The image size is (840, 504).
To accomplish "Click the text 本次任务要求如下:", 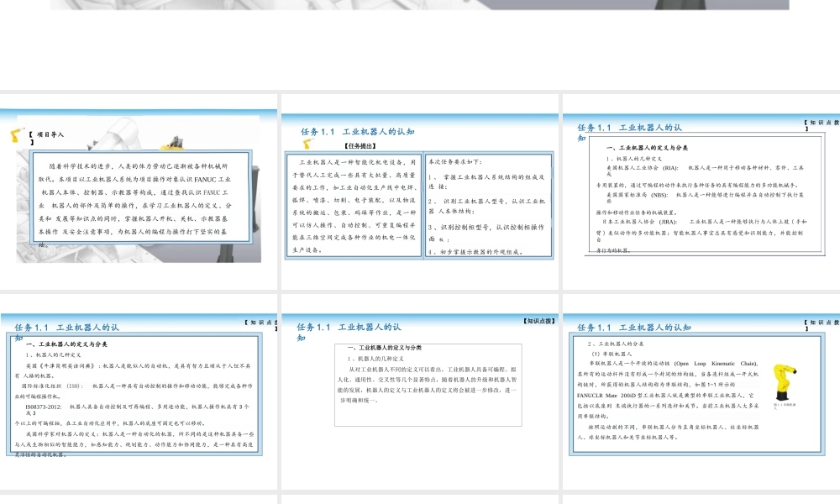I will pyautogui.click(x=455, y=162).
